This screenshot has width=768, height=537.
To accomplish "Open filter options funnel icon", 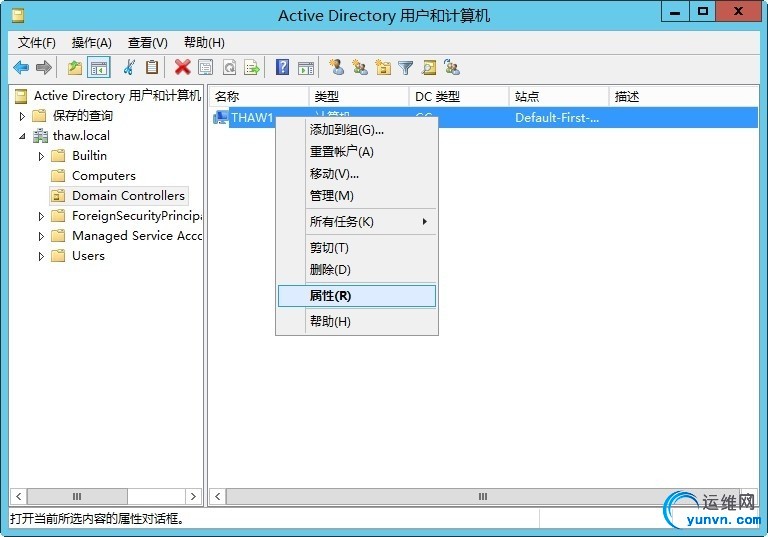I will (x=406, y=67).
